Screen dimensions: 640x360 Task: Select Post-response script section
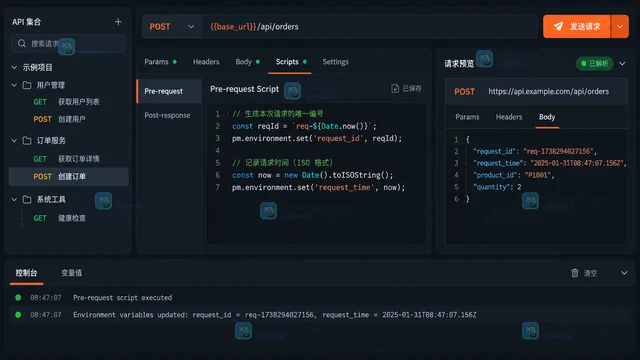pyautogui.click(x=167, y=115)
